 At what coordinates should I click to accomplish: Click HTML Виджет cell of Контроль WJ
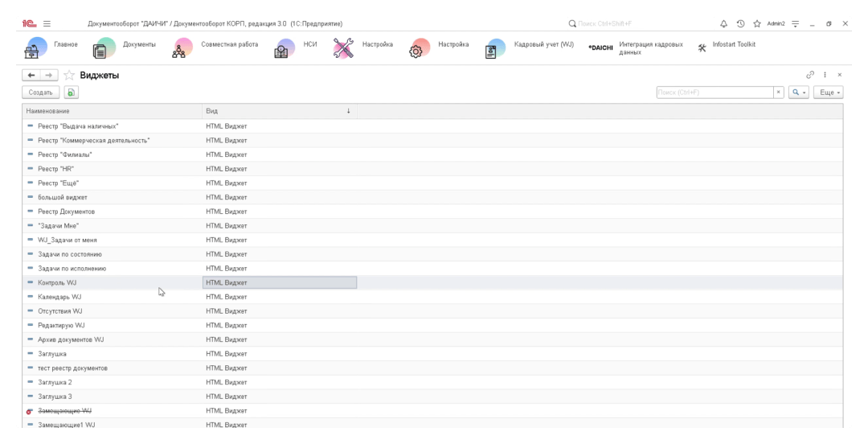tap(280, 282)
